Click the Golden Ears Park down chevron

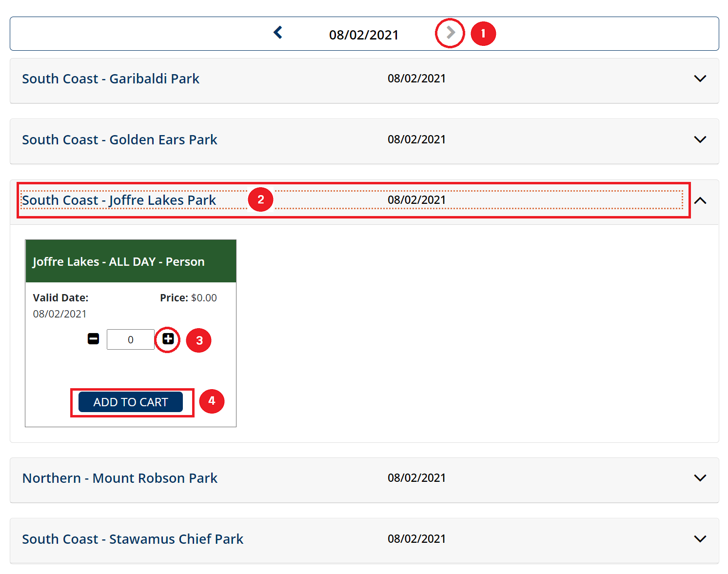coord(700,139)
